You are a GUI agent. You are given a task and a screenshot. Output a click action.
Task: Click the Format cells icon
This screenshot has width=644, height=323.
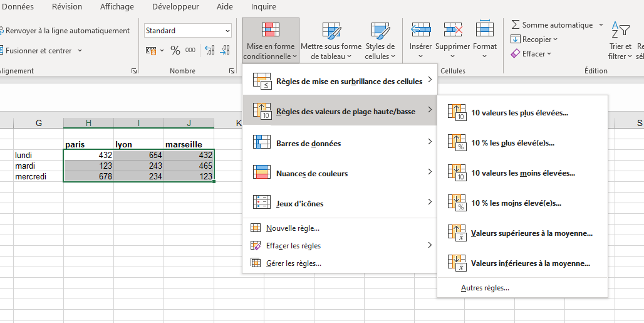[485, 30]
